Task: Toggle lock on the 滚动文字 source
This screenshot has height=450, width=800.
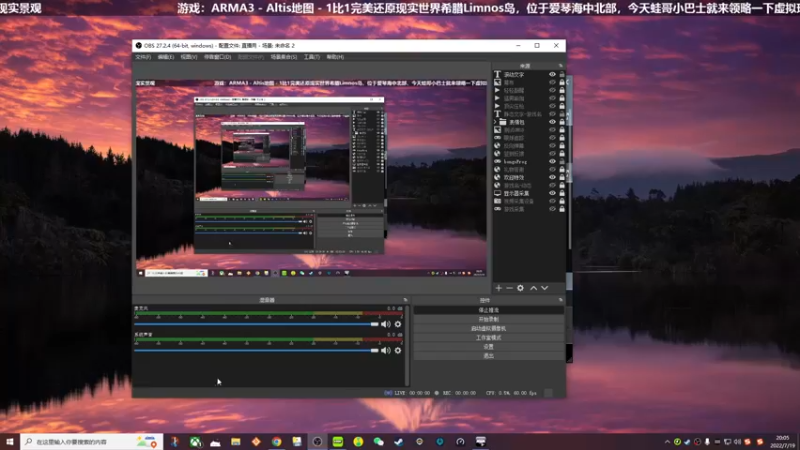Action: click(x=562, y=74)
